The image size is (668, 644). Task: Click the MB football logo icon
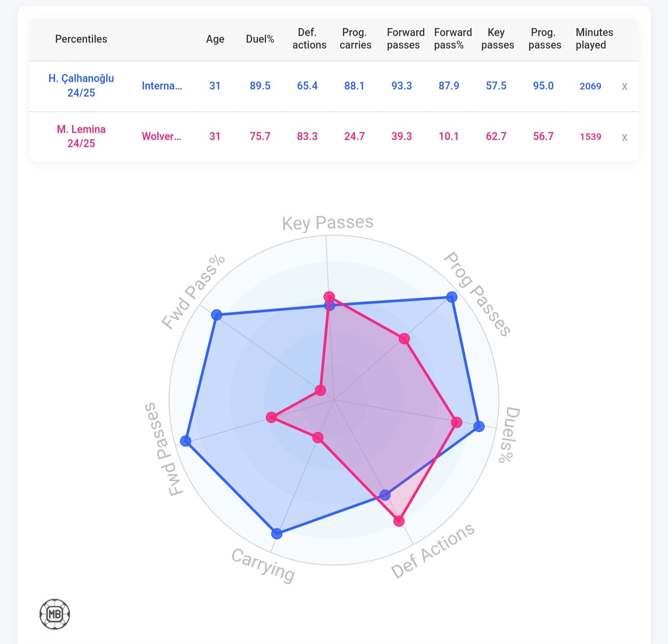[55, 614]
